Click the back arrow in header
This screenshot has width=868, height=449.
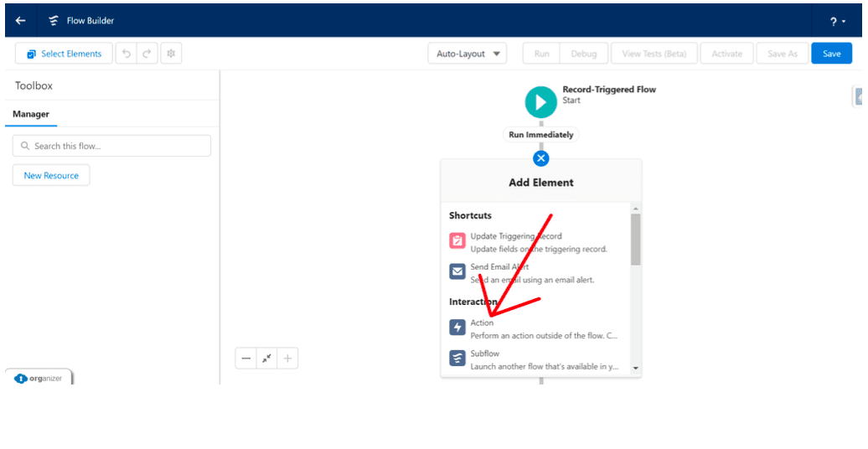coord(21,21)
